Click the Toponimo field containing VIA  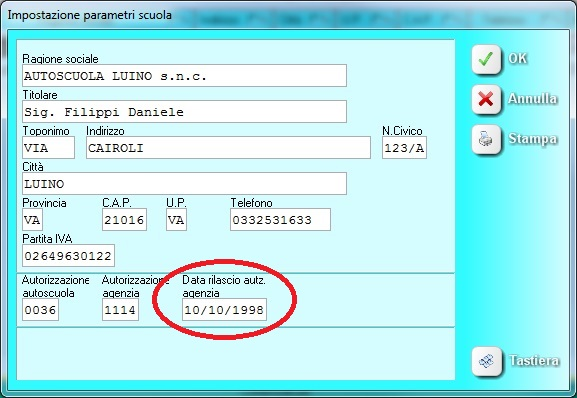[48, 148]
